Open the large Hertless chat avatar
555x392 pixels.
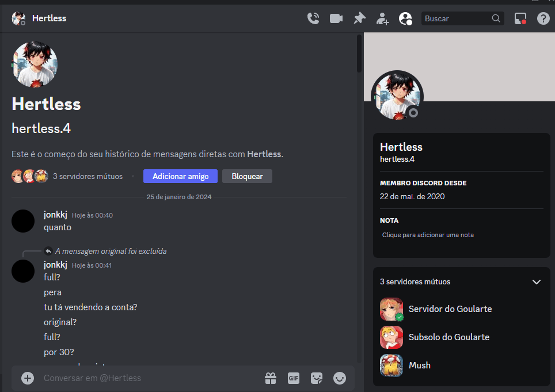coord(35,64)
